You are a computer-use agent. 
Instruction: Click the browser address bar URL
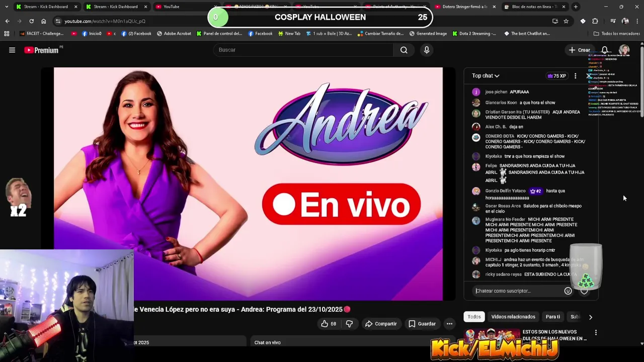105,21
